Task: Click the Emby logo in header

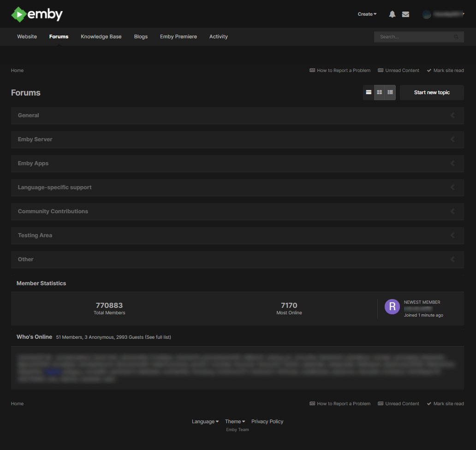Action: [x=37, y=14]
